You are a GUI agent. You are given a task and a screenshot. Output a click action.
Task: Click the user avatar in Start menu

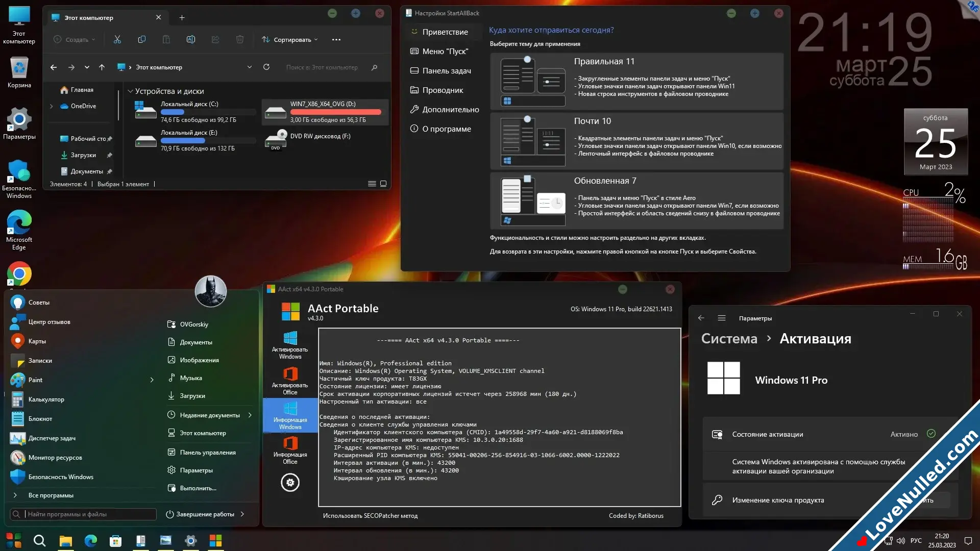211,291
